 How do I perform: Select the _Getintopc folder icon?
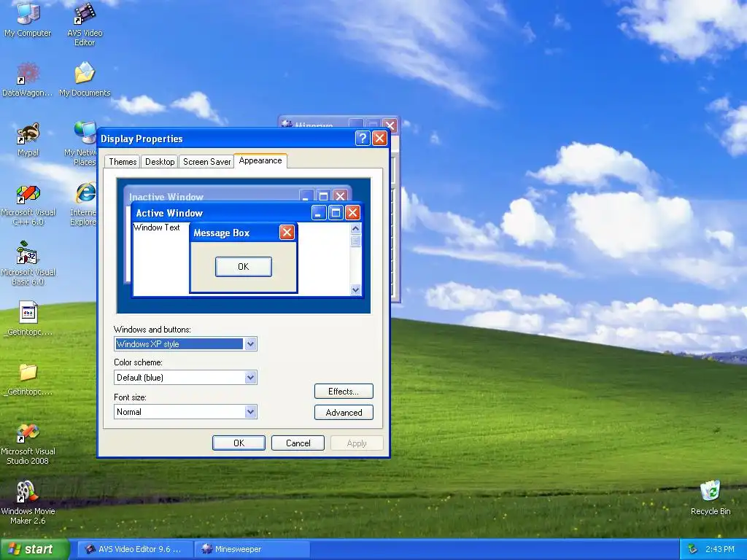pos(28,379)
